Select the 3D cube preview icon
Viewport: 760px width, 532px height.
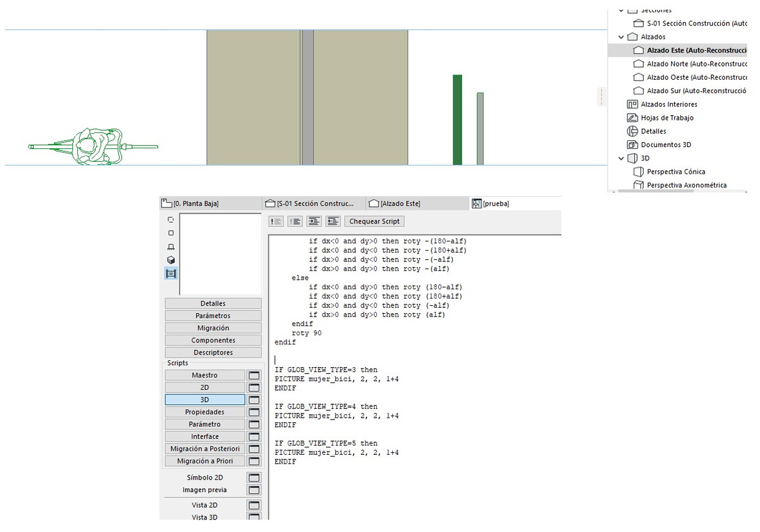(x=171, y=260)
